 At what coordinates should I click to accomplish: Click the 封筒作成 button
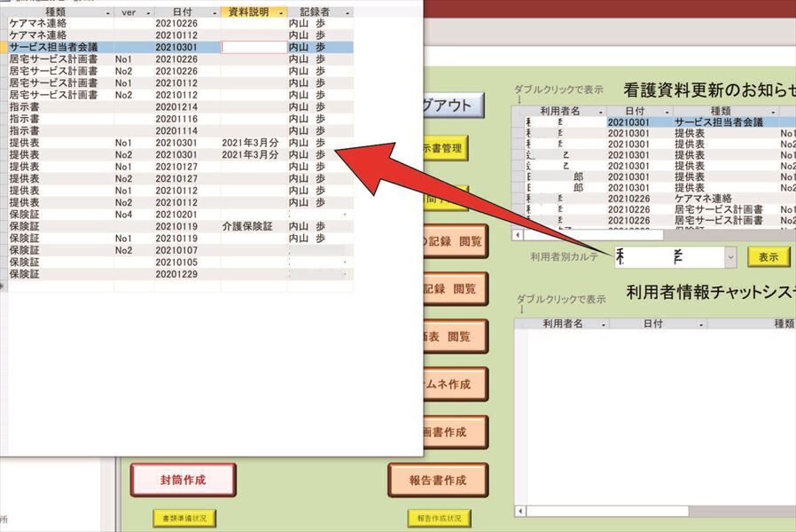point(183,480)
